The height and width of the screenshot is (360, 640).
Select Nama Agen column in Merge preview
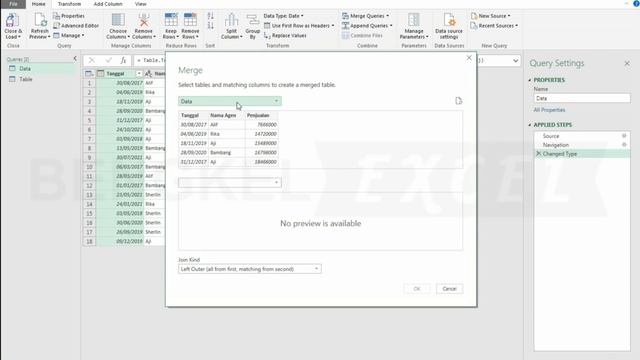click(227, 116)
